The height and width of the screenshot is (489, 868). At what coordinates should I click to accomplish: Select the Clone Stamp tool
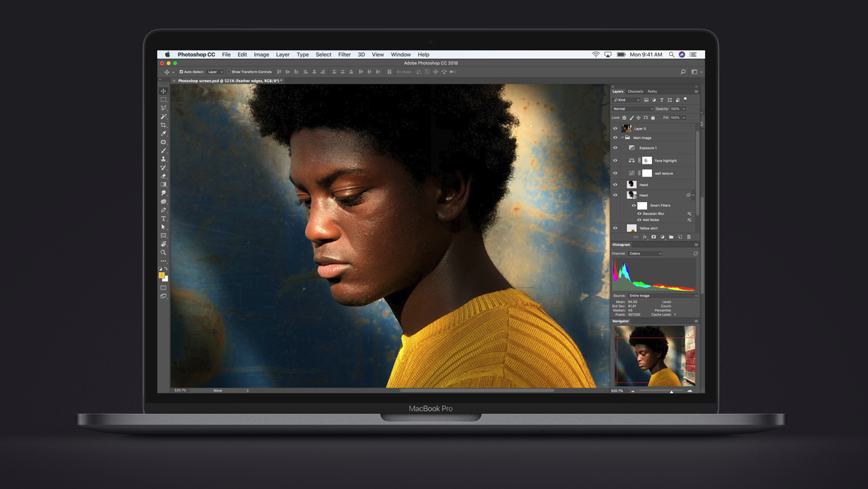tap(164, 159)
